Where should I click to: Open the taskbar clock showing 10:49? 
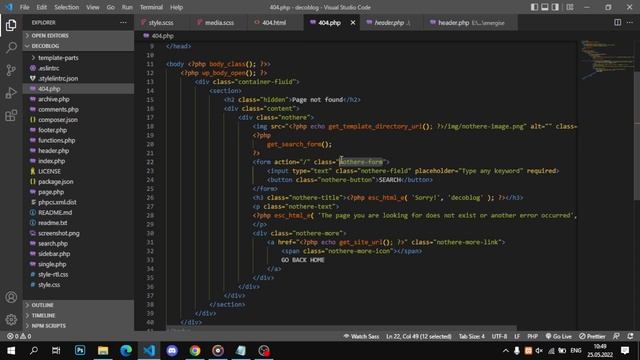coord(600,351)
